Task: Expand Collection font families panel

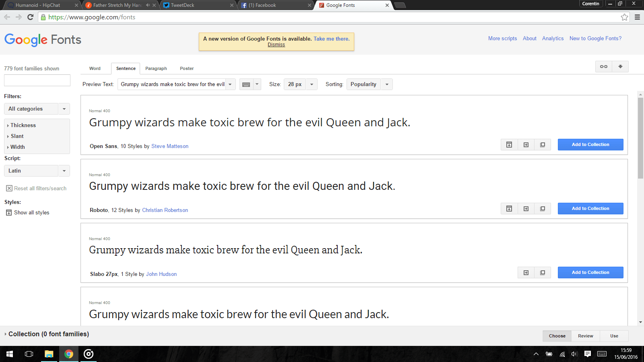Action: click(x=47, y=334)
